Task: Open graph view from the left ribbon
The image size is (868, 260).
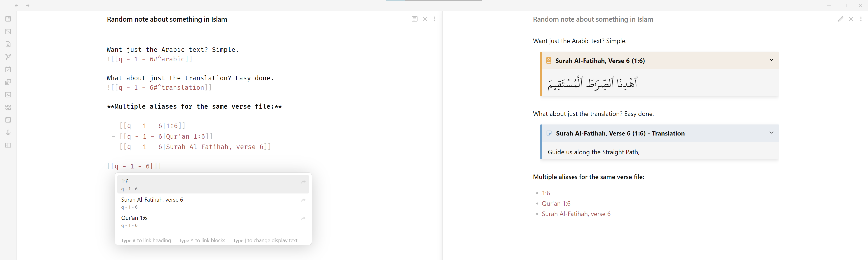Action: click(x=8, y=57)
